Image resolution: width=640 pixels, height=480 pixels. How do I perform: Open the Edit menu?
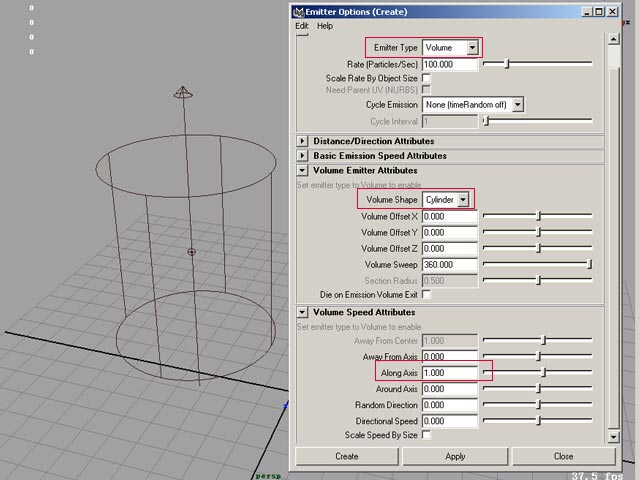[x=301, y=26]
